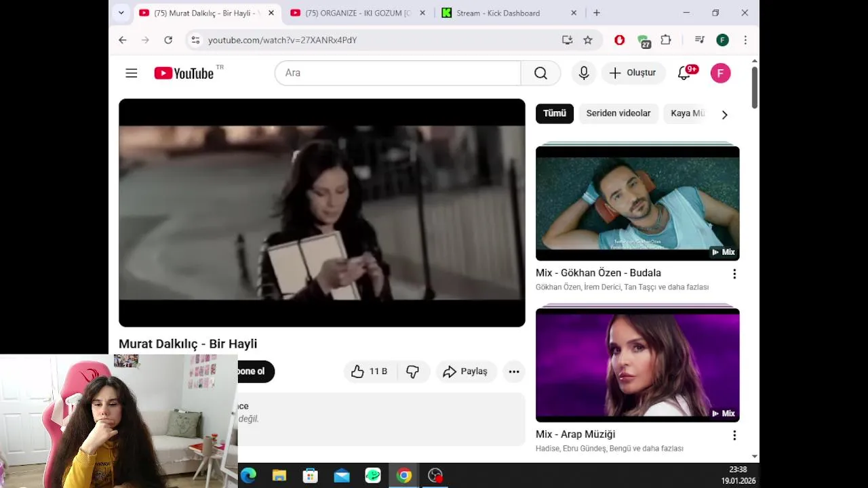
Task: Open the YouTube hamburger guide menu
Action: [132, 73]
